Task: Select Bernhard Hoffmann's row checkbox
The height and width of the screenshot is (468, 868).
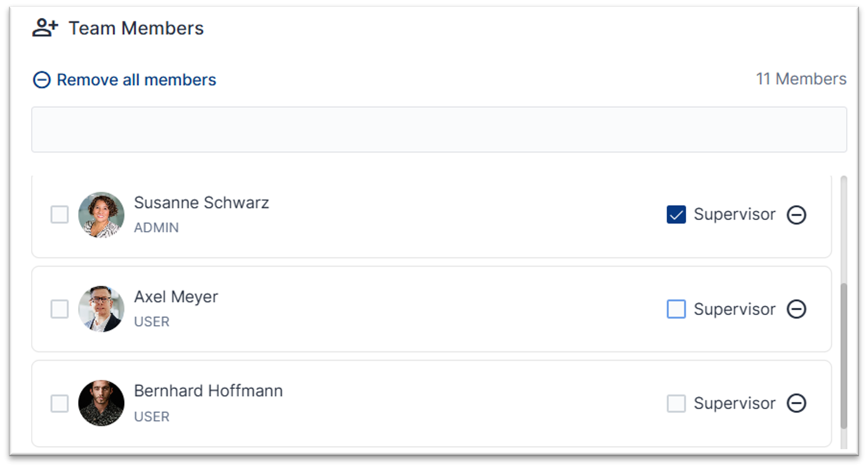Action: pyautogui.click(x=60, y=404)
